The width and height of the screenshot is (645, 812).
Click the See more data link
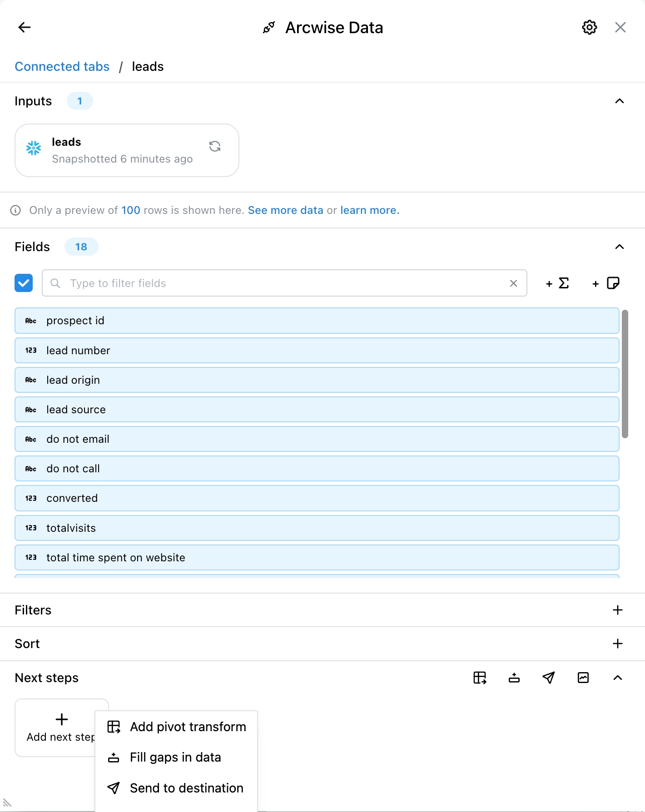click(285, 210)
